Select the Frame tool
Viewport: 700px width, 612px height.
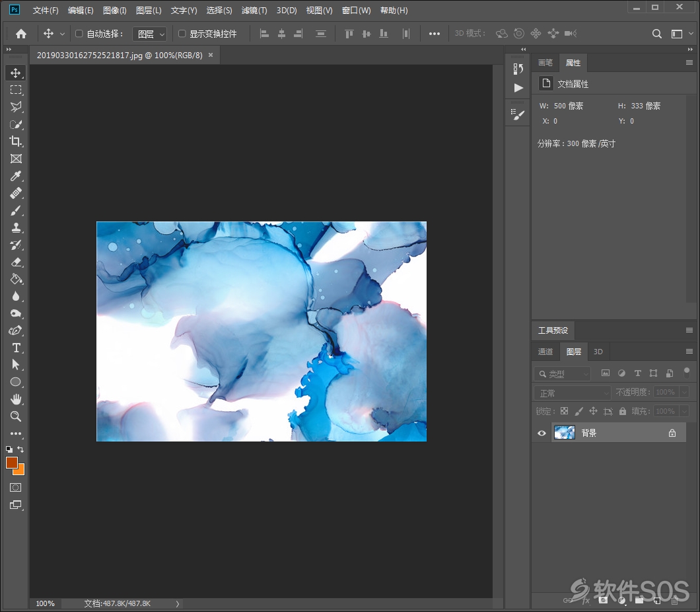tap(16, 159)
